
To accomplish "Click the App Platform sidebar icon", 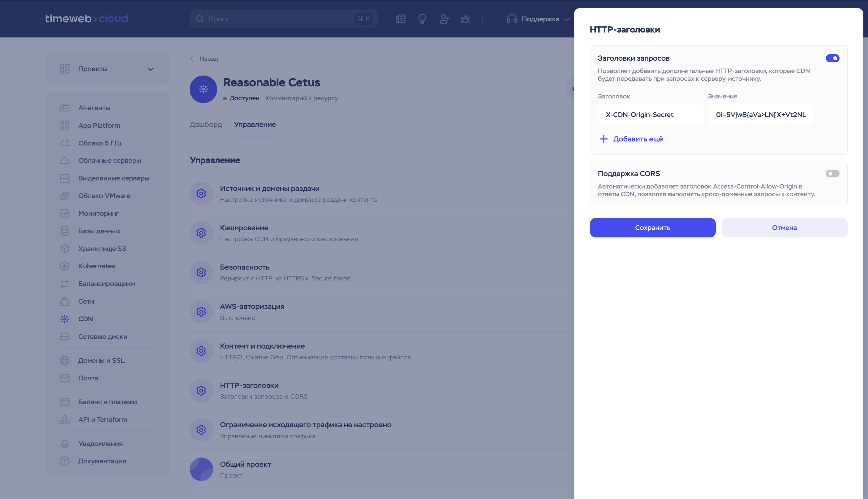I will click(64, 125).
